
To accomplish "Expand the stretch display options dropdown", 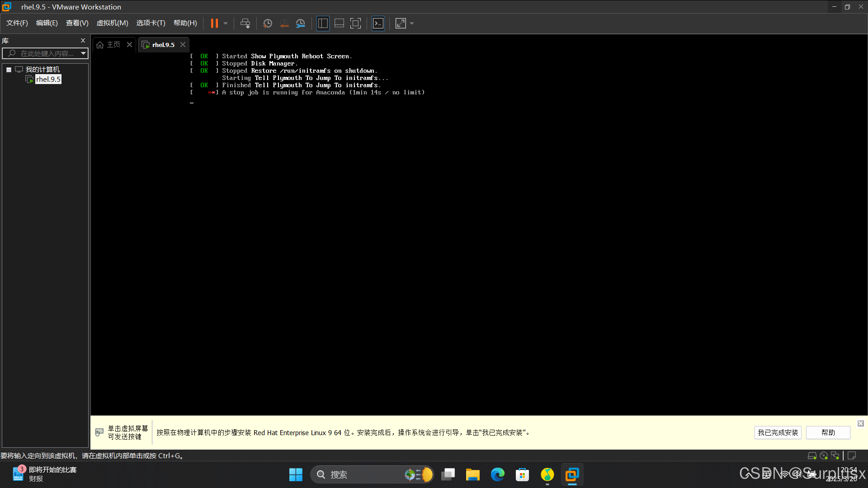I will tap(412, 23).
